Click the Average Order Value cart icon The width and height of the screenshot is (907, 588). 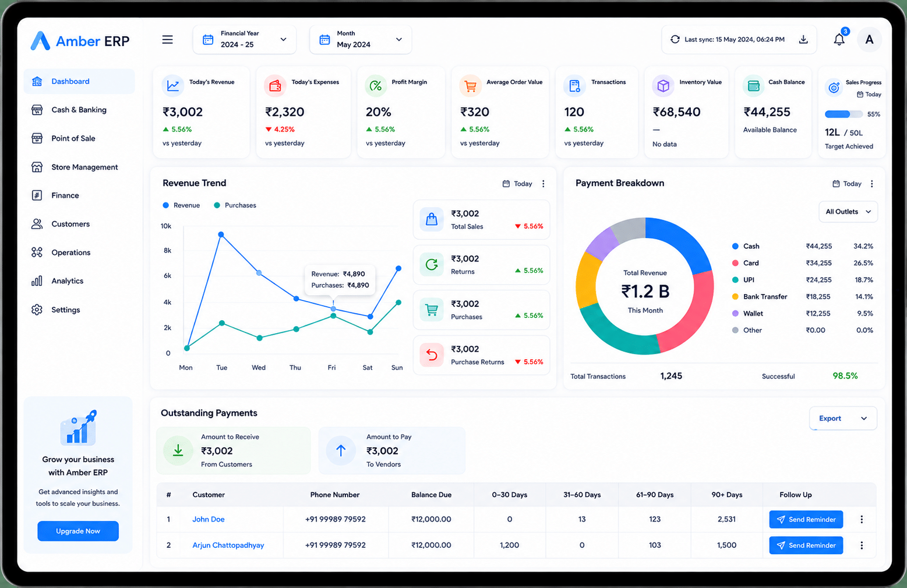click(470, 86)
